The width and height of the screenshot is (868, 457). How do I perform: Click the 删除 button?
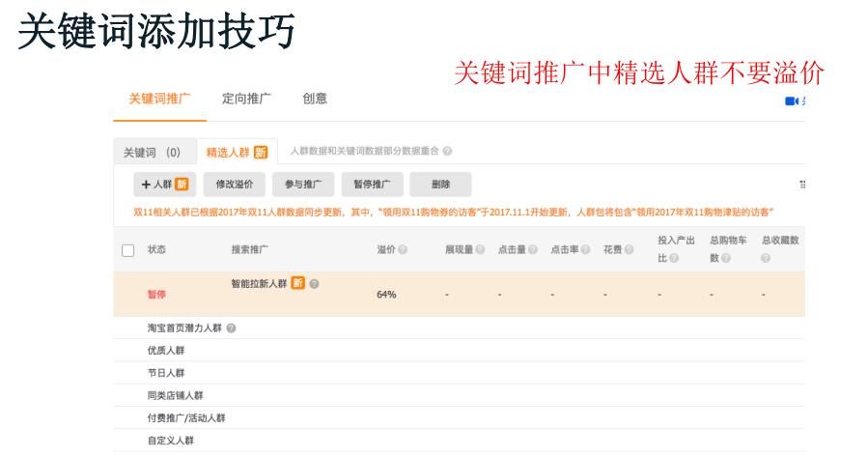coord(440,185)
